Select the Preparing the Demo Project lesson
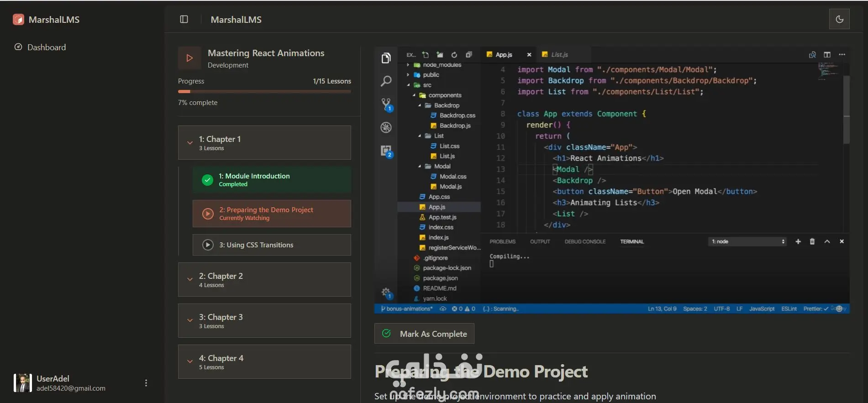 (x=272, y=214)
